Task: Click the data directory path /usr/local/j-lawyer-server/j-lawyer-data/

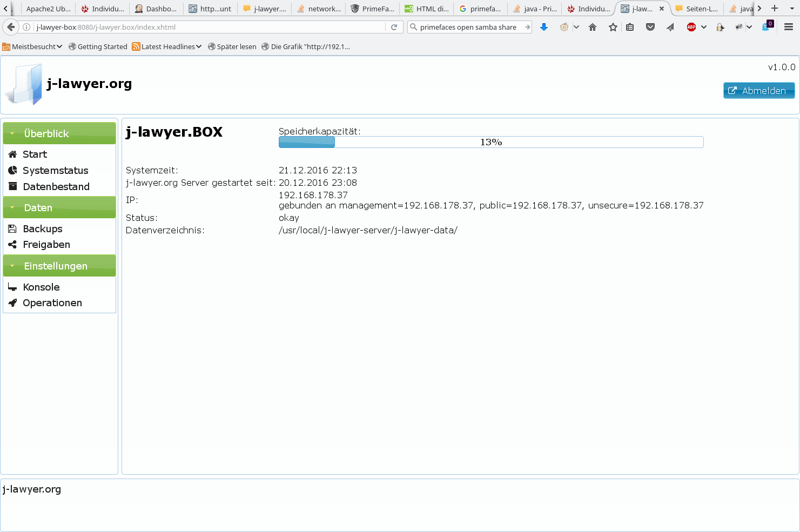Action: [368, 230]
